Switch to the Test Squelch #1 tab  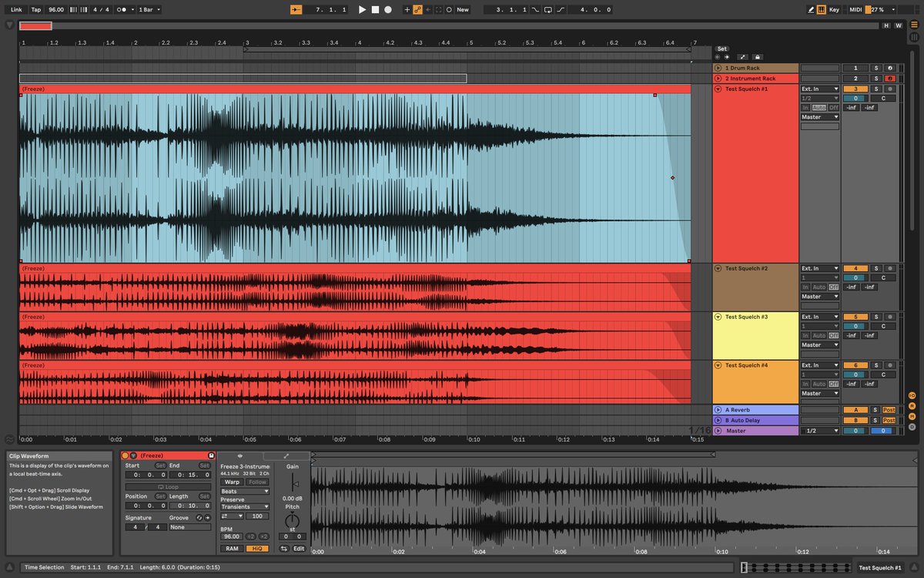tap(879, 566)
